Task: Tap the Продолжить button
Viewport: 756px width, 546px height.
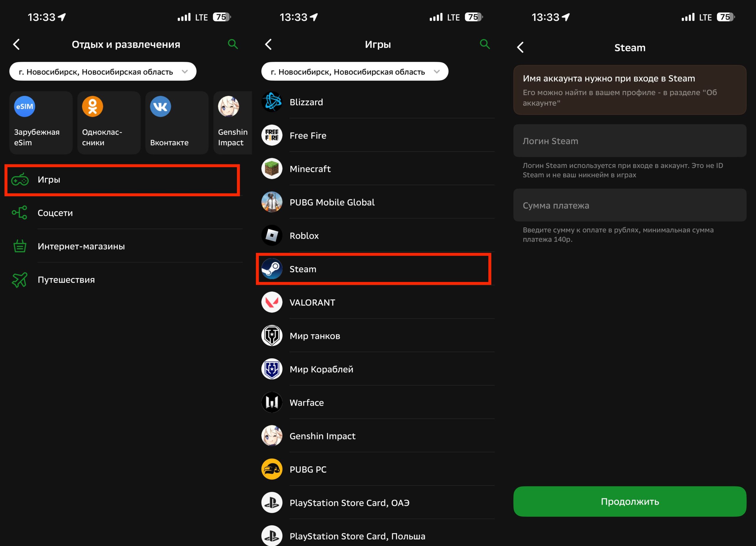Action: pos(630,502)
